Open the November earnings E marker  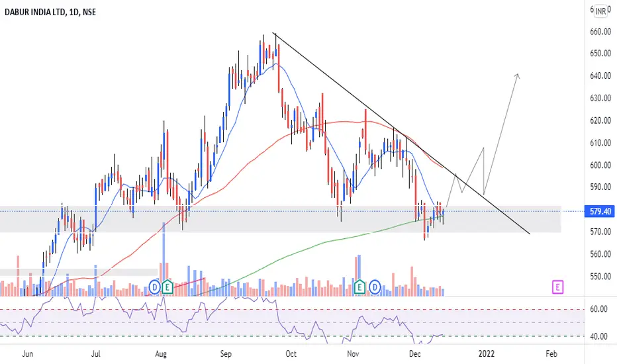359,287
